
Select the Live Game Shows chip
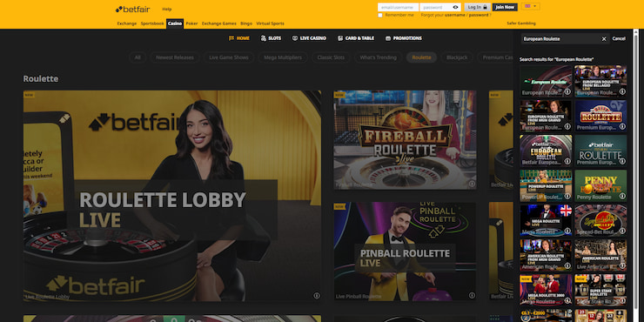coord(229,57)
